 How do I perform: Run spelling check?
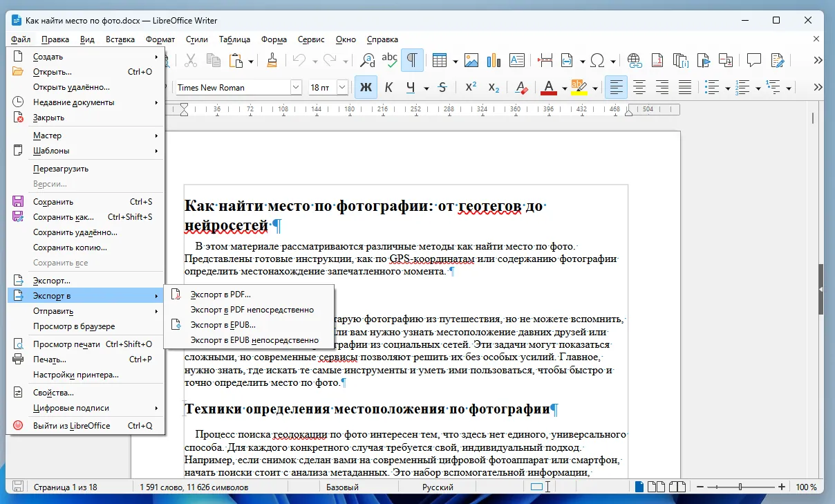pos(389,60)
